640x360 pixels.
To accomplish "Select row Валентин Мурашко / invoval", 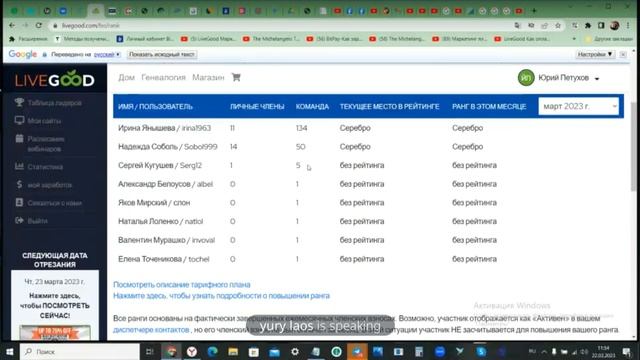I will [368, 240].
